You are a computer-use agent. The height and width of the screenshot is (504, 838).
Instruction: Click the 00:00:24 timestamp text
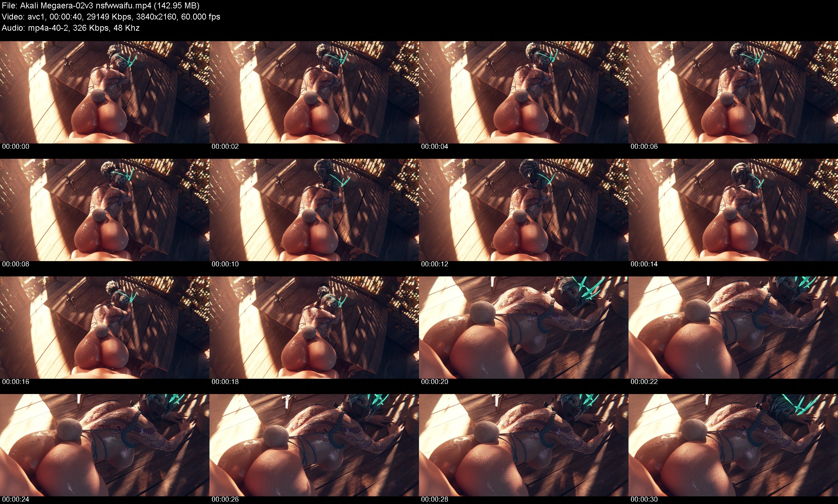tap(16, 499)
